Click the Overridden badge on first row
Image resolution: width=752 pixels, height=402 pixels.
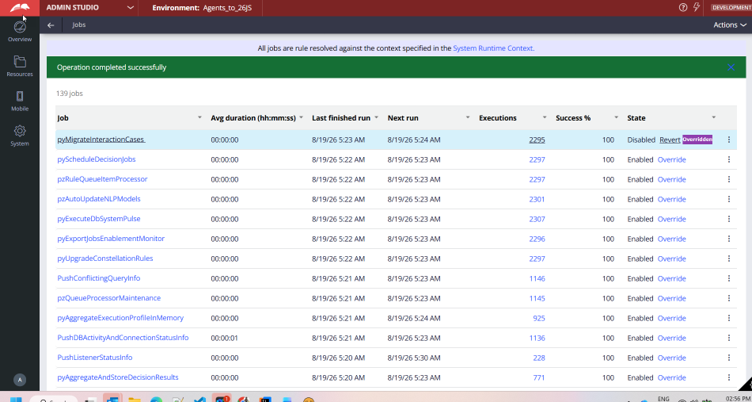pyautogui.click(x=697, y=140)
